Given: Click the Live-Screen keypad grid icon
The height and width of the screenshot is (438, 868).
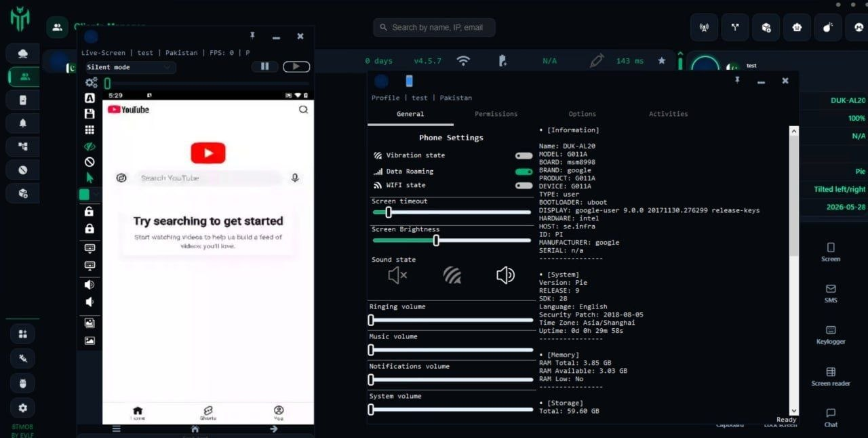Looking at the screenshot, I should 90,130.
